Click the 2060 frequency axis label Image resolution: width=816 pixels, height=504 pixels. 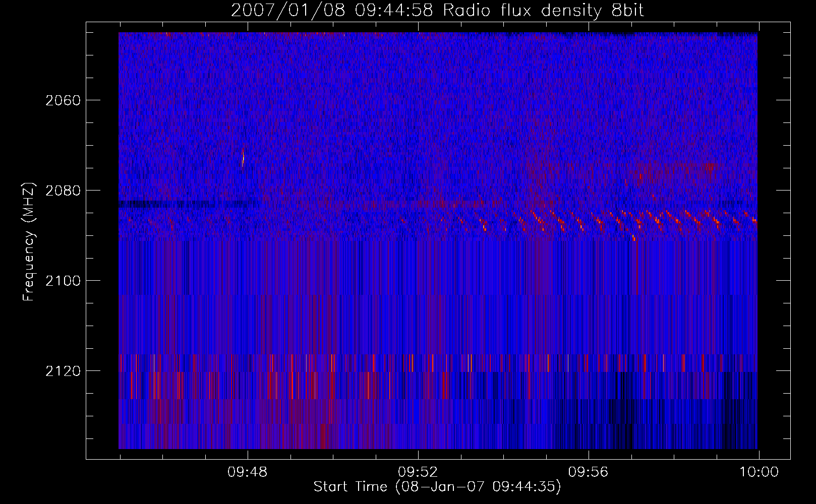(63, 100)
